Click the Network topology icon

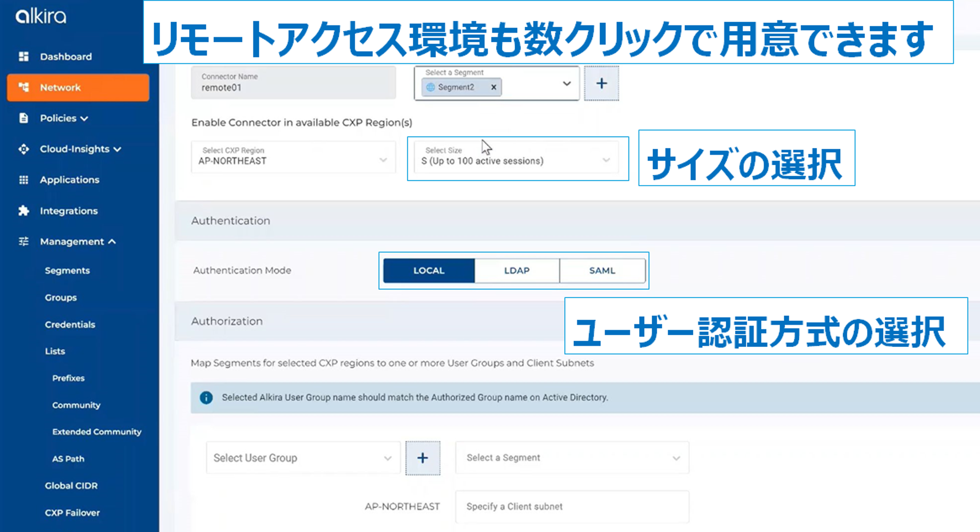click(x=23, y=87)
